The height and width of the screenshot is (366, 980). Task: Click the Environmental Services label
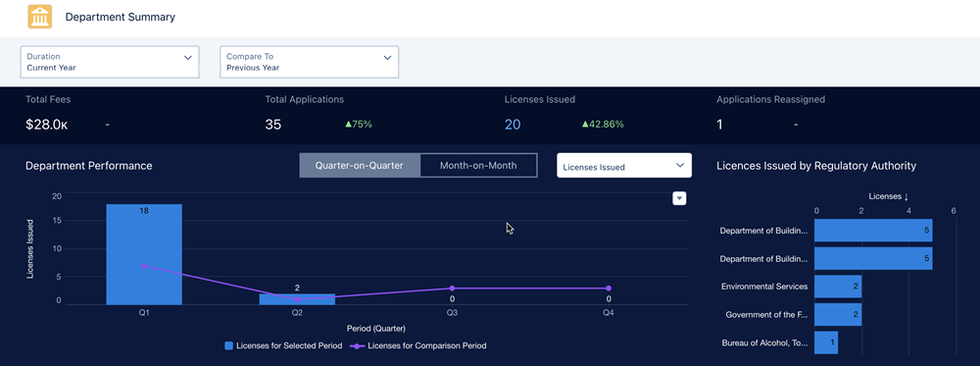click(764, 287)
